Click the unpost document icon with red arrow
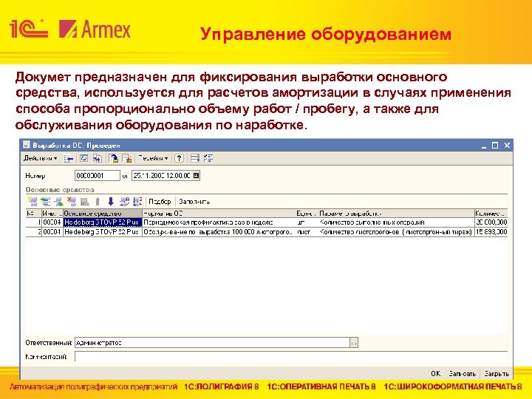Image resolution: width=532 pixels, height=399 pixels. coord(127,158)
